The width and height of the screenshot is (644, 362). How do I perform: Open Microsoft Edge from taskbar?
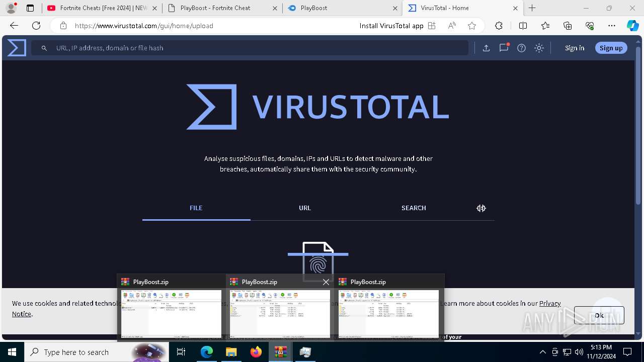point(206,352)
